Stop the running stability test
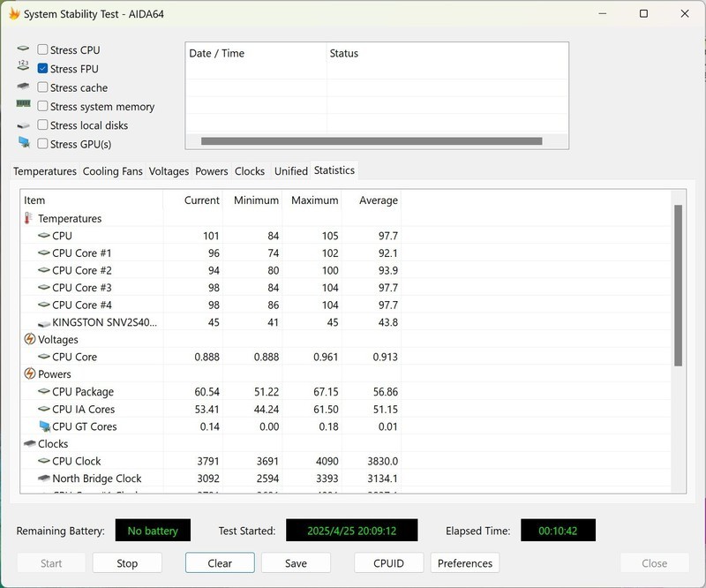 click(127, 563)
